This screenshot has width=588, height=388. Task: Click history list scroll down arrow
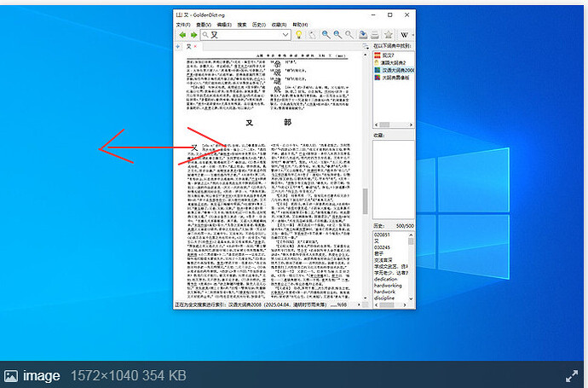coord(411,298)
